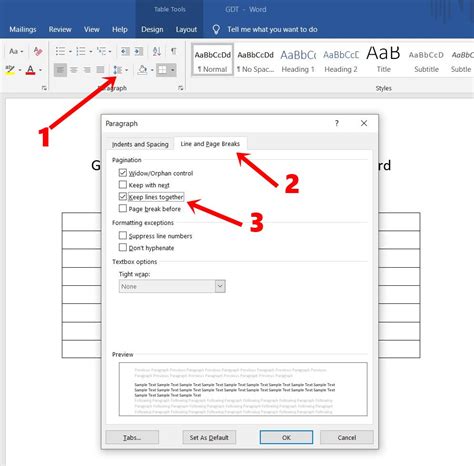474x466 pixels.
Task: Open the Review ribbon tab
Action: point(60,29)
